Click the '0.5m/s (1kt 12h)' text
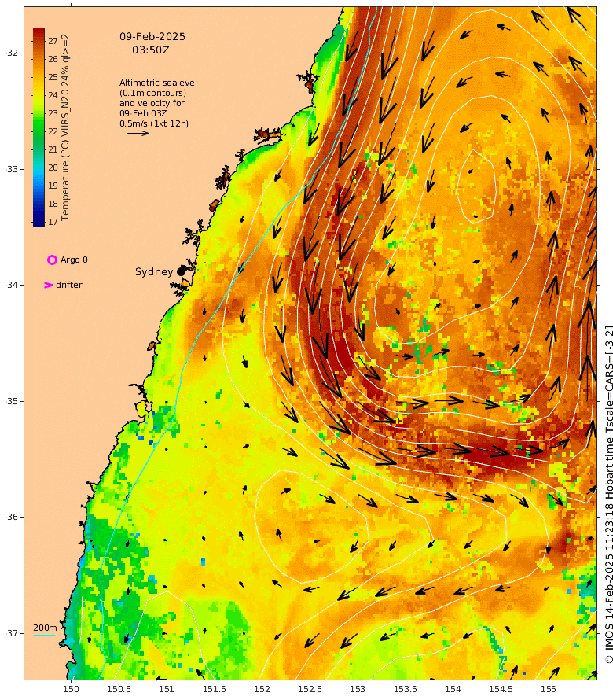Viewport: 613px width, 700px height. (x=154, y=123)
